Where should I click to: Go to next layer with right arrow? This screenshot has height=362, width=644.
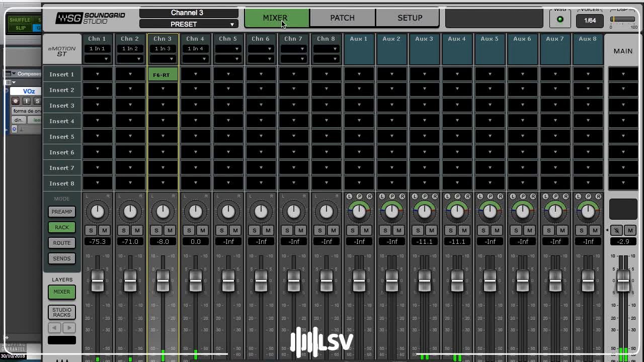pyautogui.click(x=69, y=328)
